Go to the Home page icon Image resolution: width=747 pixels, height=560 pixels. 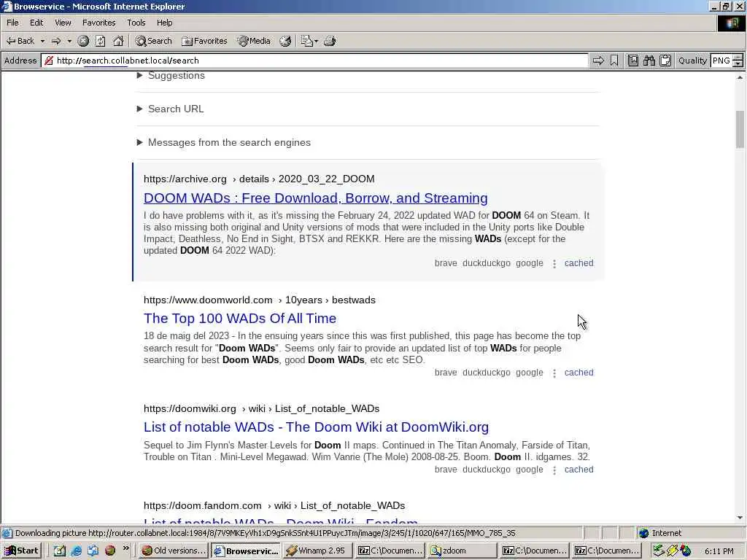pos(118,41)
